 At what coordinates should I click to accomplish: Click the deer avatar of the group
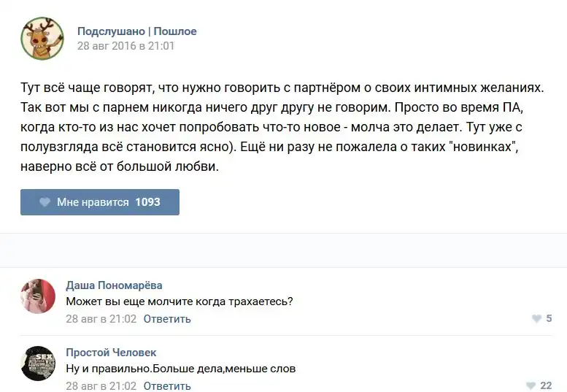42,38
